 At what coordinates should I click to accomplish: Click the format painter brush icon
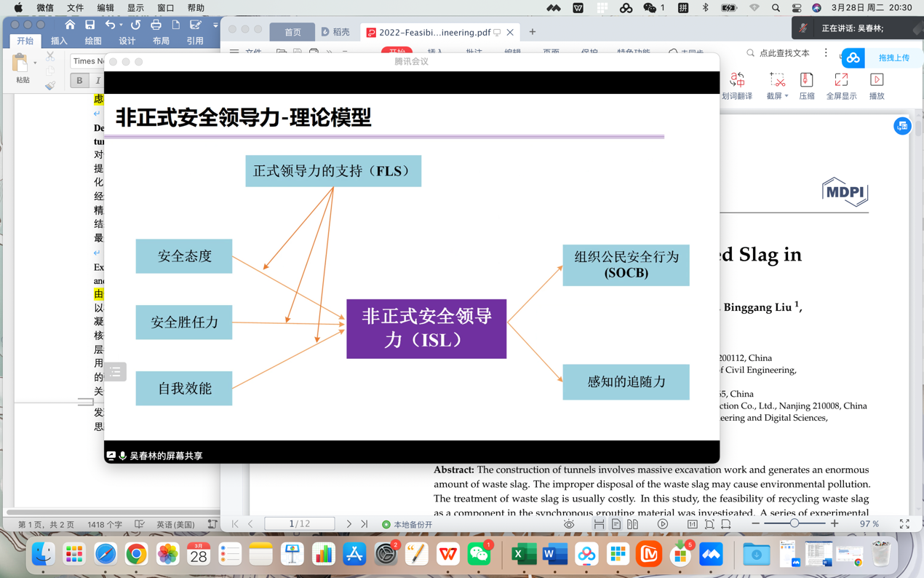click(50, 85)
